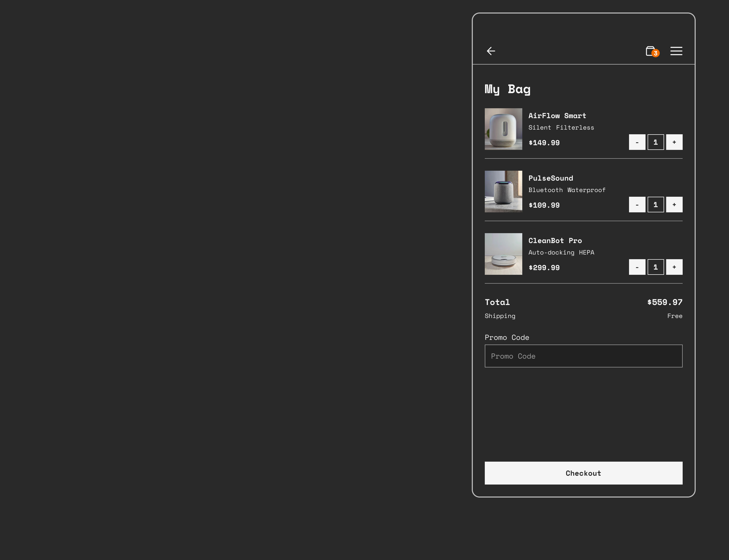
Task: Decrease AirFlow Smart quantity with minus
Action: [x=637, y=142]
